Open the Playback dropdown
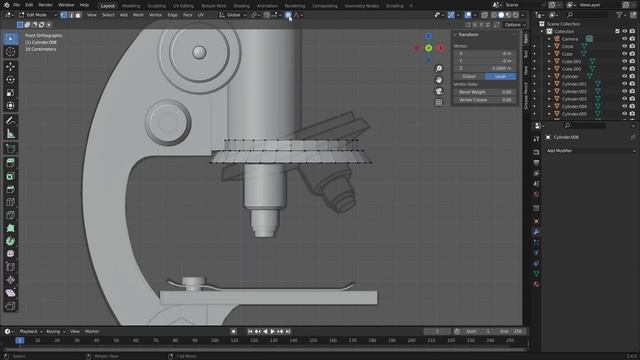 [31, 331]
